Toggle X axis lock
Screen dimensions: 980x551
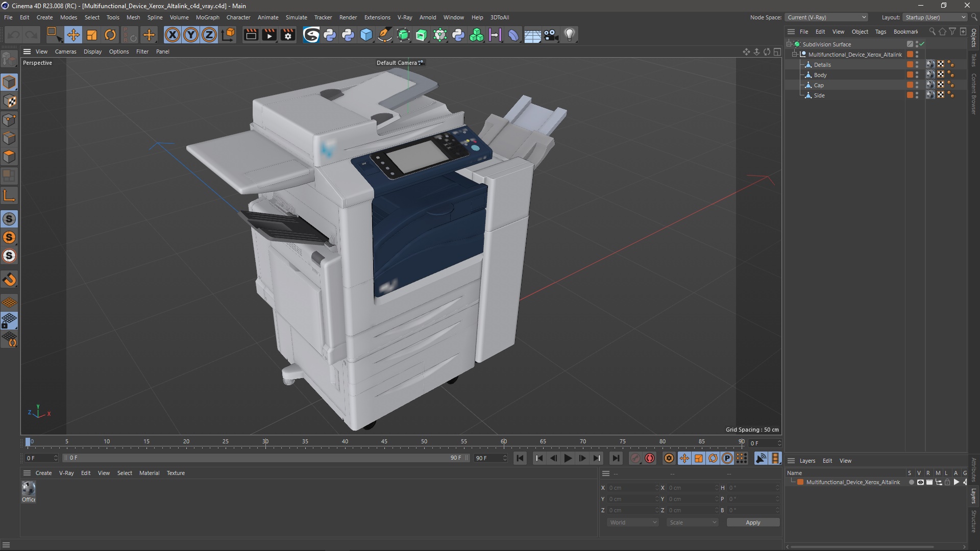tap(173, 35)
